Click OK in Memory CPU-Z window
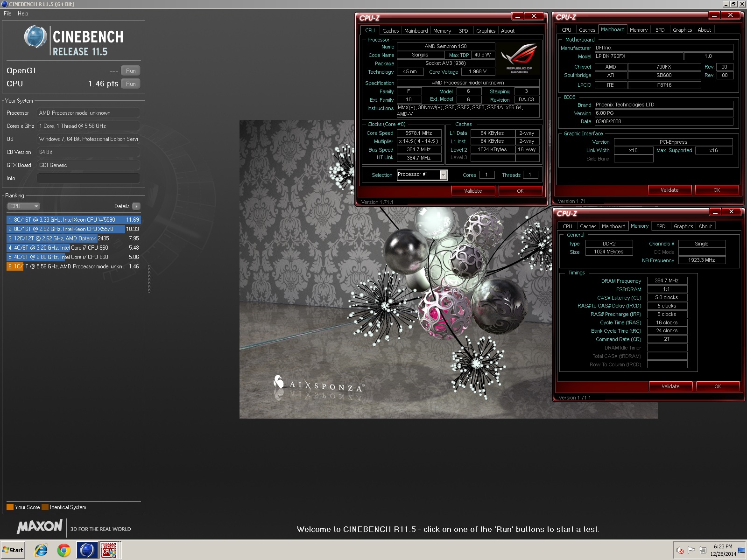Screen dimensions: 747x560 (718, 386)
